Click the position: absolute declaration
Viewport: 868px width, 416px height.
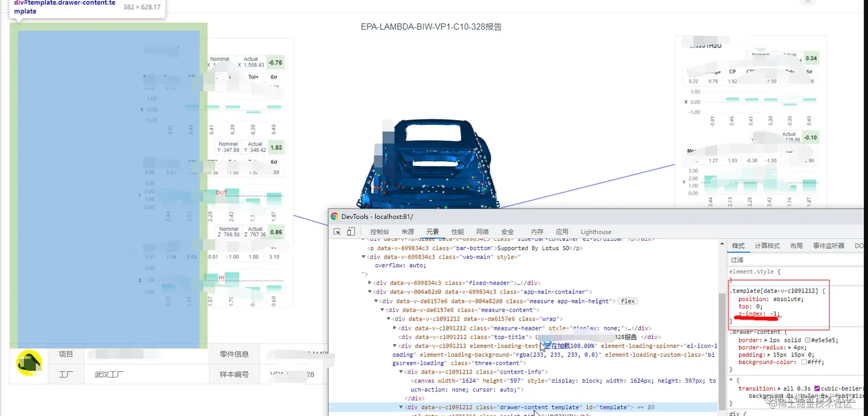[771, 299]
